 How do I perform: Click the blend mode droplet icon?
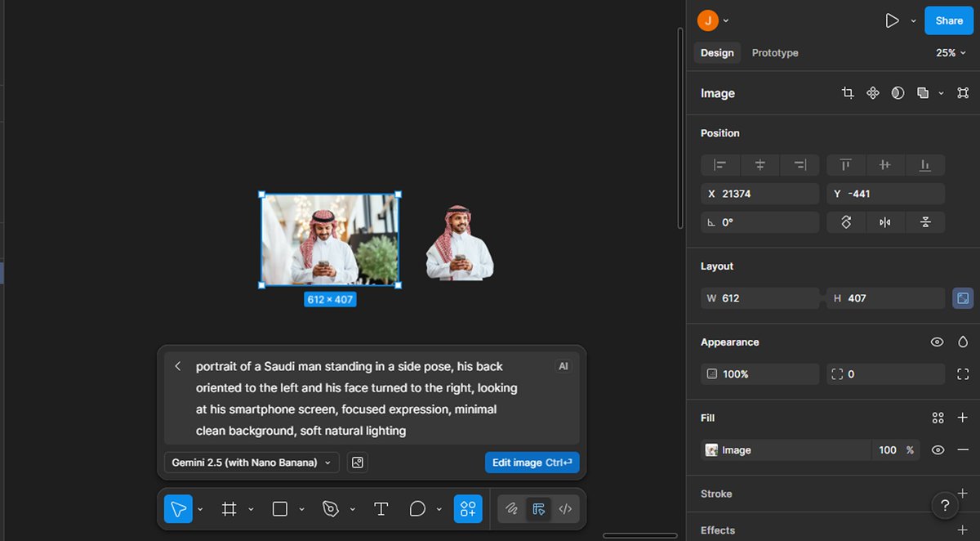(x=963, y=342)
